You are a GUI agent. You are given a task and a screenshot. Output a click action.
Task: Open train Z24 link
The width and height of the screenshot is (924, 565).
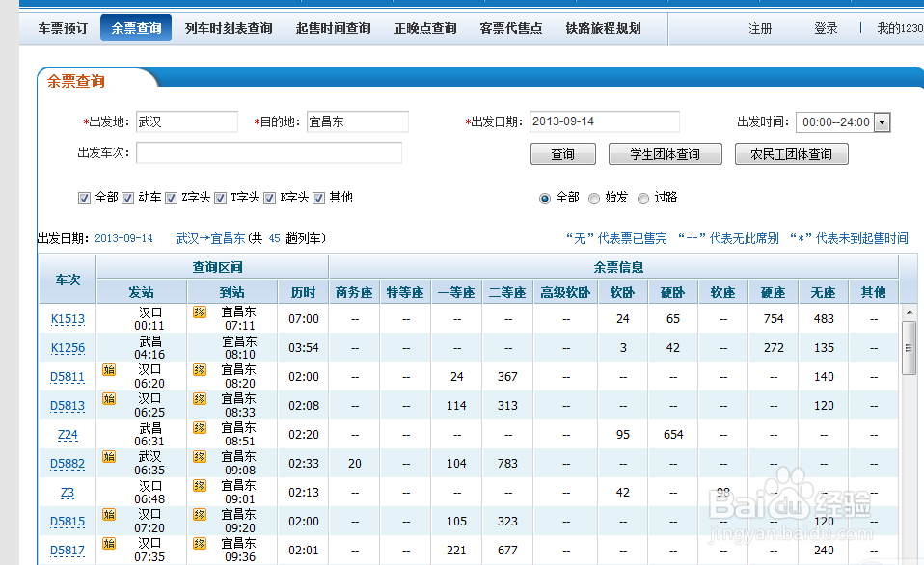68,435
